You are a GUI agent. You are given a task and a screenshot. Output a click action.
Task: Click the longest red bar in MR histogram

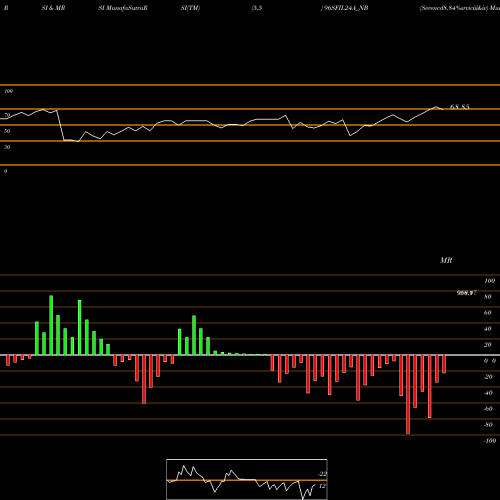408,394
